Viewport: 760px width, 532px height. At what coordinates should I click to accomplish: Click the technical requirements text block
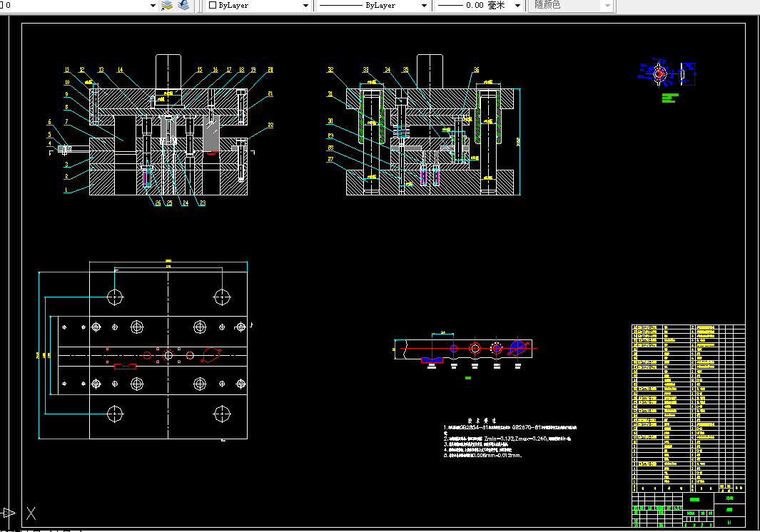[510, 439]
